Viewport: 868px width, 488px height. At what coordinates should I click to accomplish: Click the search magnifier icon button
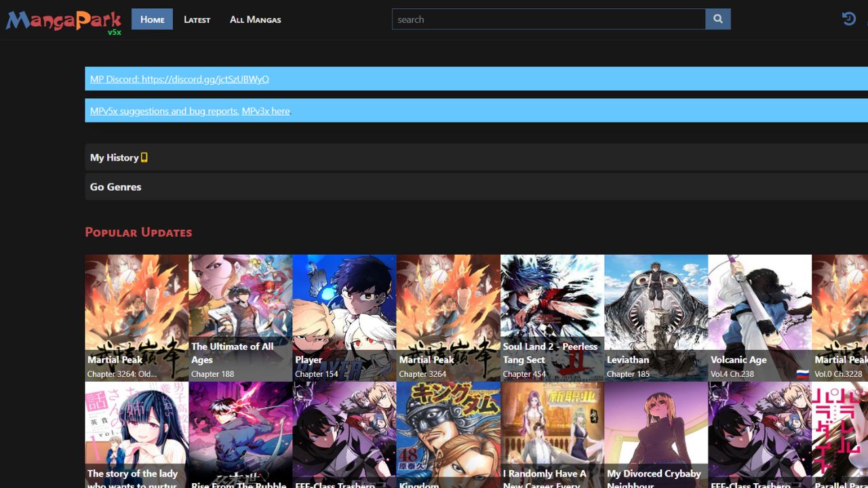click(x=717, y=19)
